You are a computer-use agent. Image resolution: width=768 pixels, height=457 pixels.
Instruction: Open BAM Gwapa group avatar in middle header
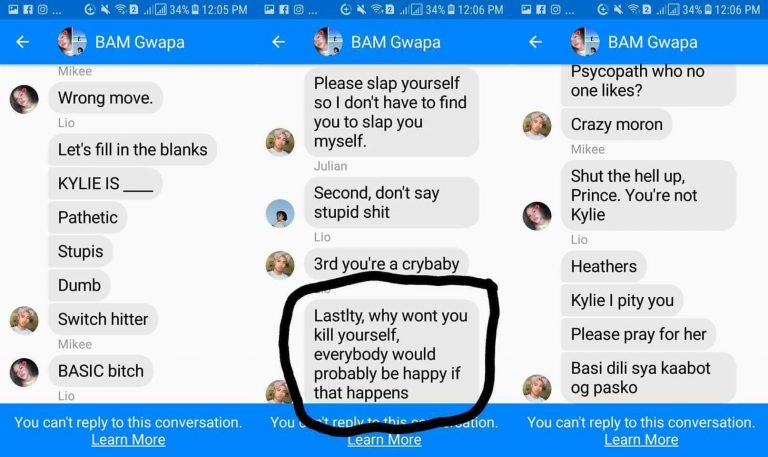[x=329, y=42]
